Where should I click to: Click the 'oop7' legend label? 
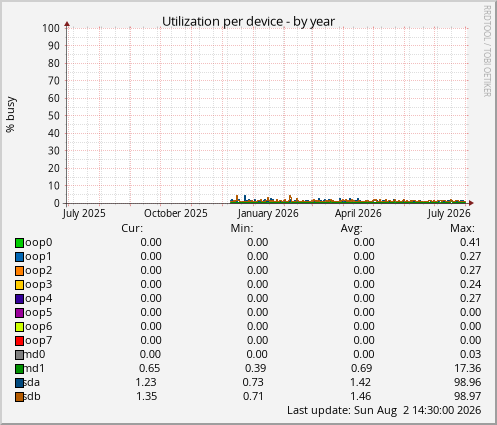pyautogui.click(x=39, y=341)
